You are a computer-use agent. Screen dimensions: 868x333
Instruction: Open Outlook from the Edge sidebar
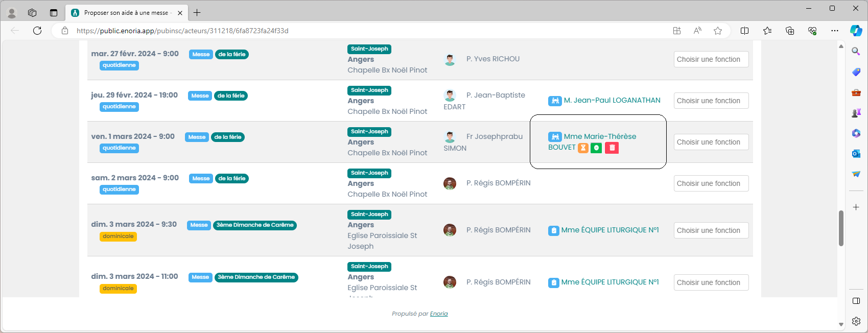(x=856, y=154)
